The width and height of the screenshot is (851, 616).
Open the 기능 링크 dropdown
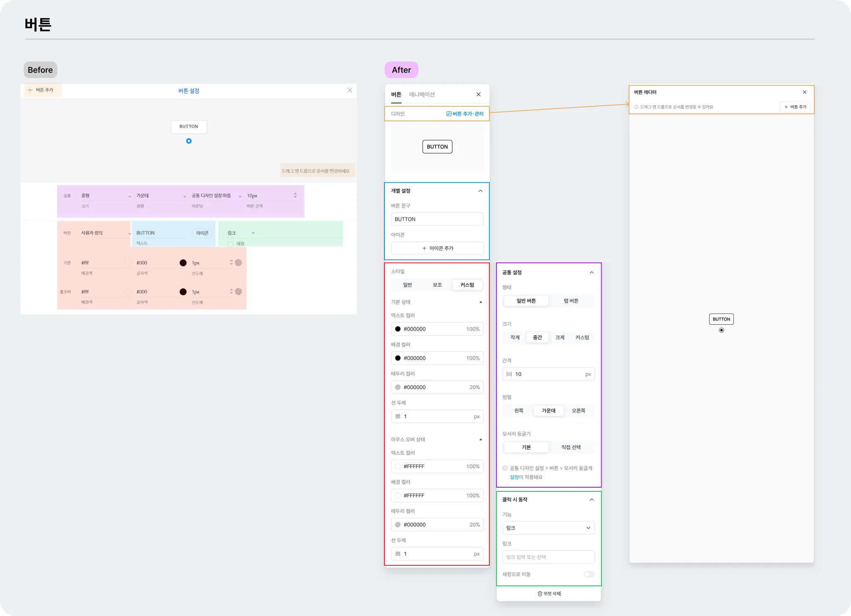(548, 528)
